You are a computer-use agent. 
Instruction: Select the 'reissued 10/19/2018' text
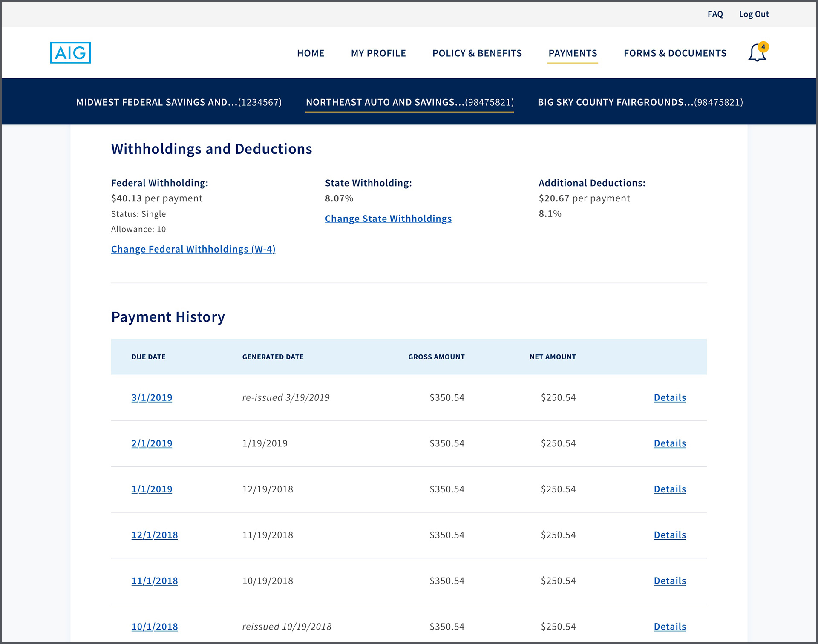coord(287,627)
